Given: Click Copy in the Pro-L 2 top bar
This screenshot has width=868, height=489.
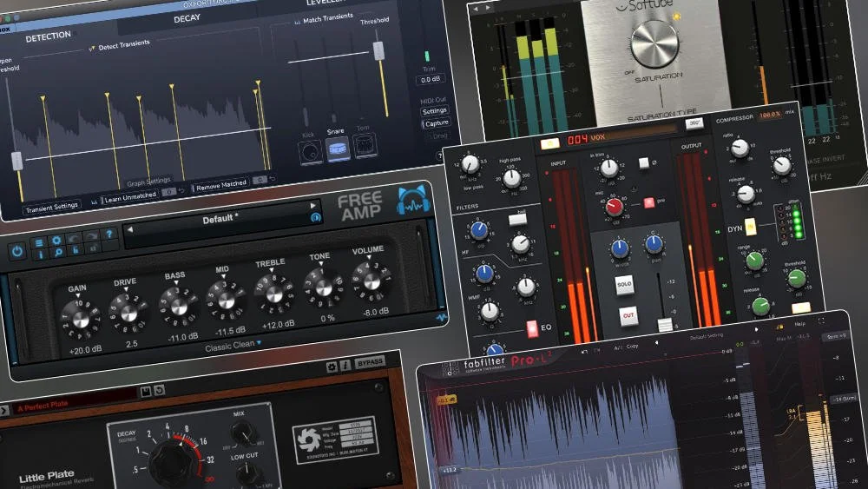Looking at the screenshot, I should [x=632, y=346].
